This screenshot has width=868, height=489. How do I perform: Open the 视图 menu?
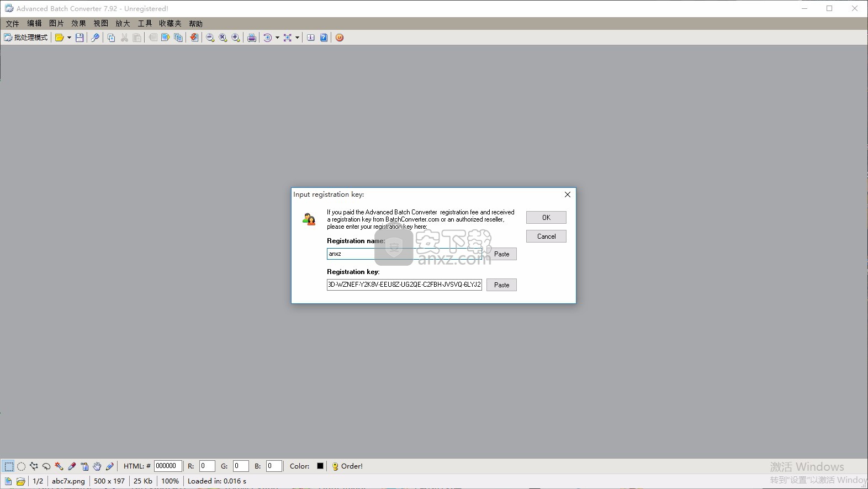click(x=100, y=23)
